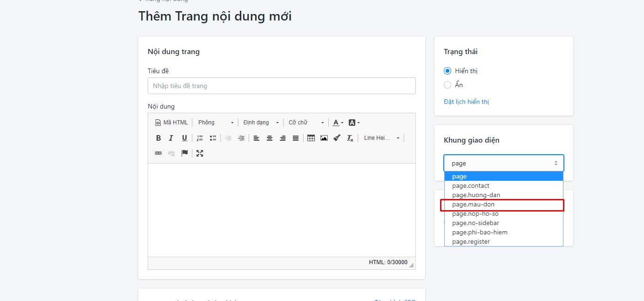Remove link with unlink icon
This screenshot has height=301, width=644.
pyautogui.click(x=171, y=153)
